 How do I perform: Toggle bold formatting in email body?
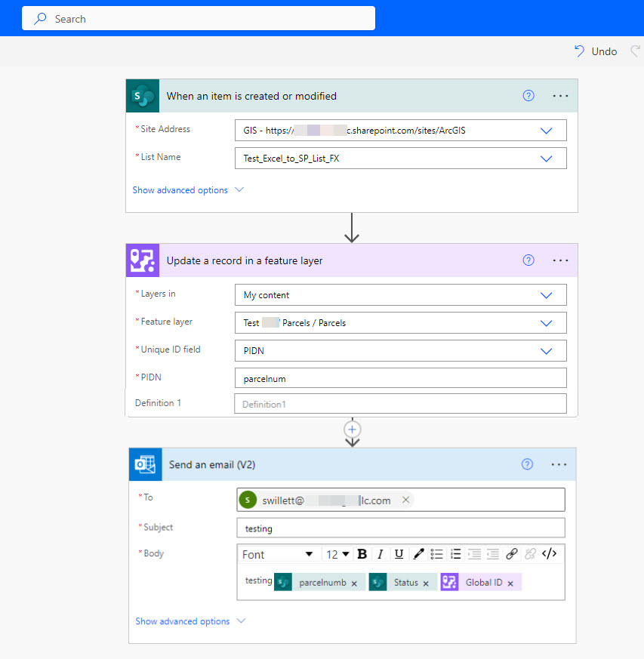click(x=362, y=554)
